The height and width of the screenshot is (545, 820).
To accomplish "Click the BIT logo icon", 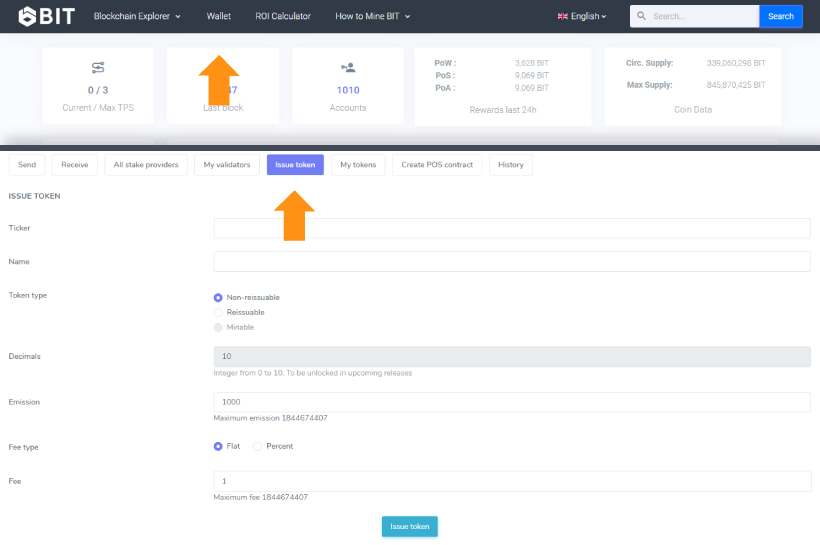I will tap(29, 16).
